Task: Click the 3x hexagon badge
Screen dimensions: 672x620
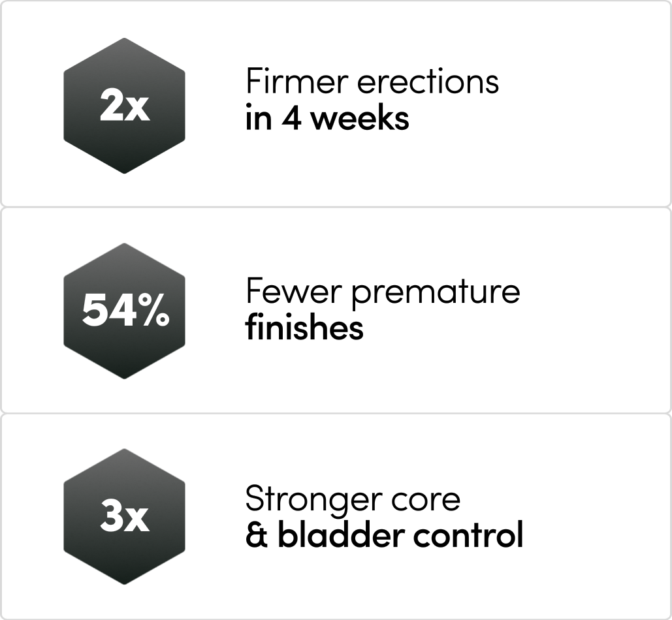Action: (x=124, y=517)
